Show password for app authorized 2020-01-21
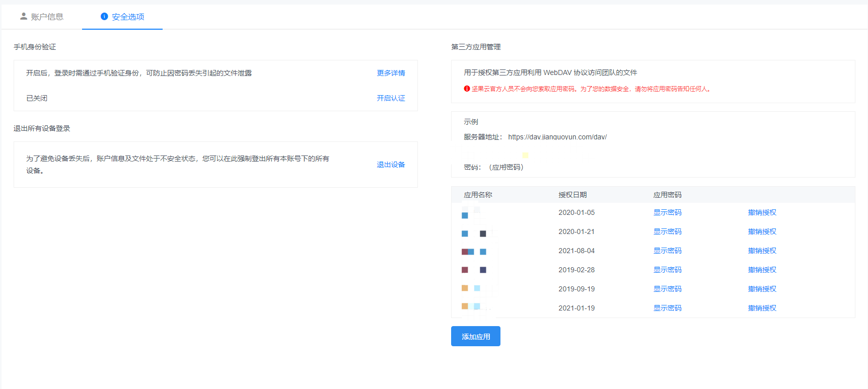 pos(667,231)
